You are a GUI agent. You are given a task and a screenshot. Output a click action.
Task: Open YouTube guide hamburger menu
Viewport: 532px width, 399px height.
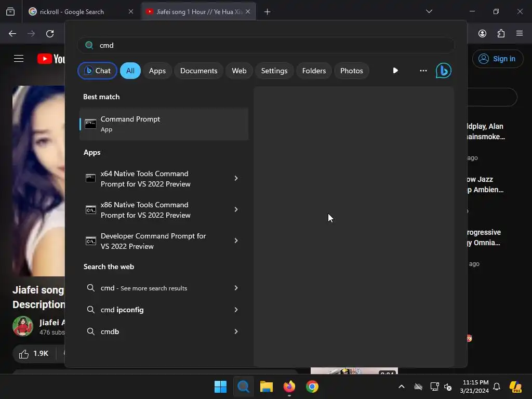19,59
